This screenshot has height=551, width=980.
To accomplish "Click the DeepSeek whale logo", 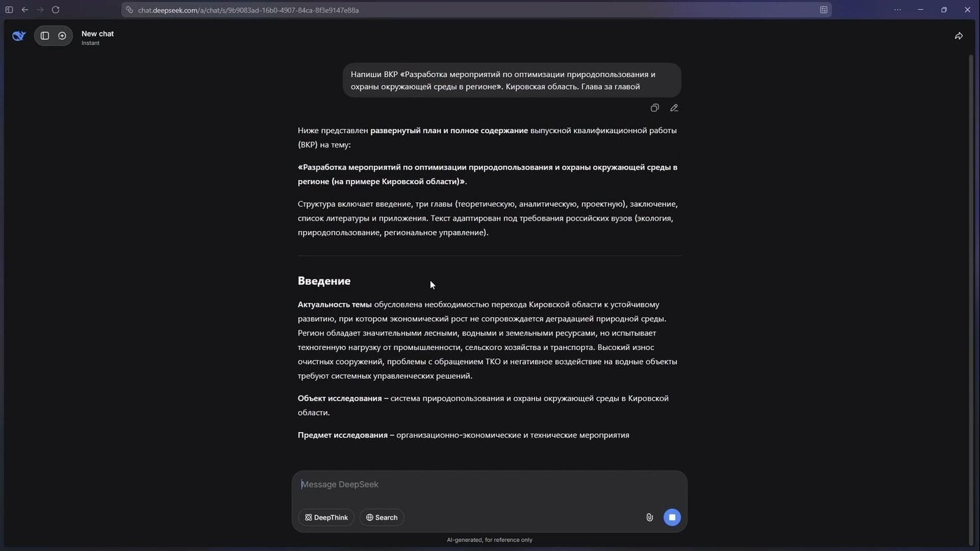I will (x=19, y=36).
